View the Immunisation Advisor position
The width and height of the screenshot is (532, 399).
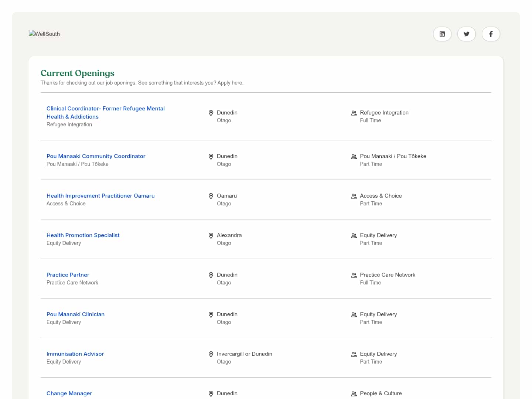75,354
